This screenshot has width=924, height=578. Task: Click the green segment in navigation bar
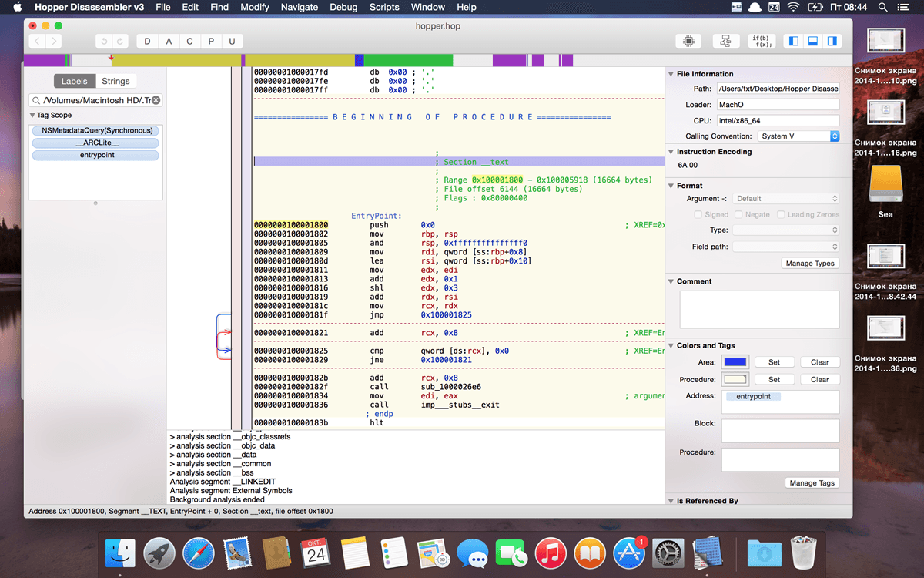pyautogui.click(x=408, y=60)
